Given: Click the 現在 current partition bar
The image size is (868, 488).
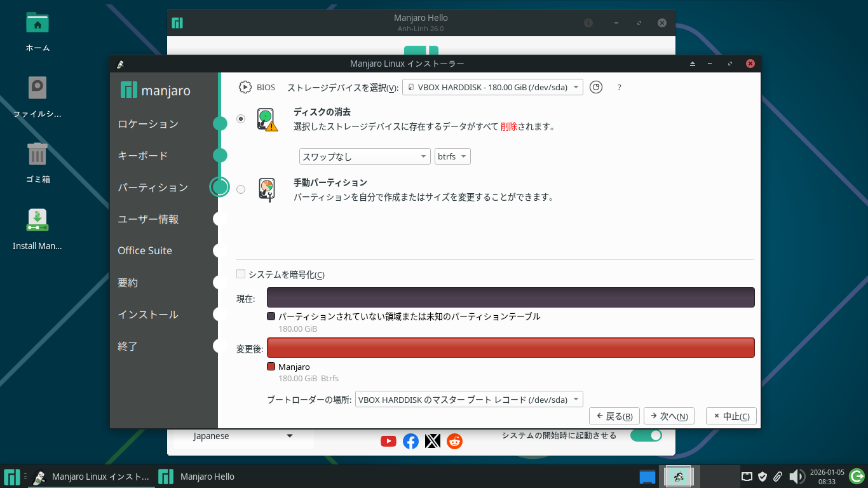Looking at the screenshot, I should click(511, 297).
